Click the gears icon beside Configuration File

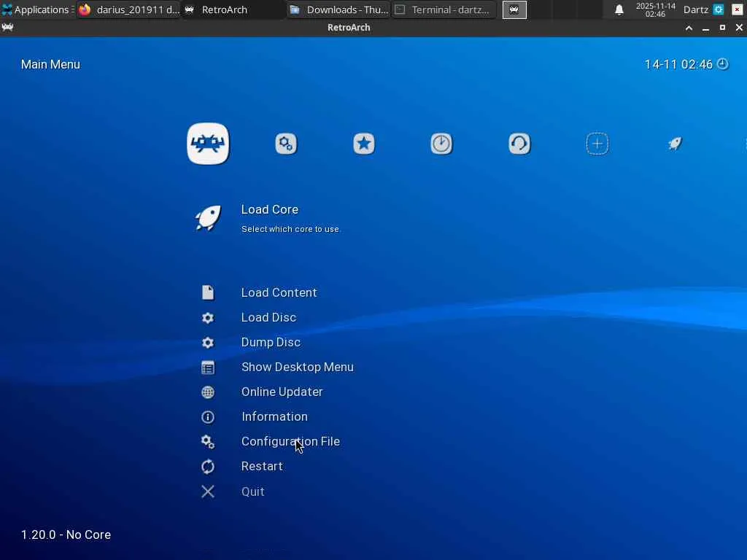pyautogui.click(x=208, y=441)
